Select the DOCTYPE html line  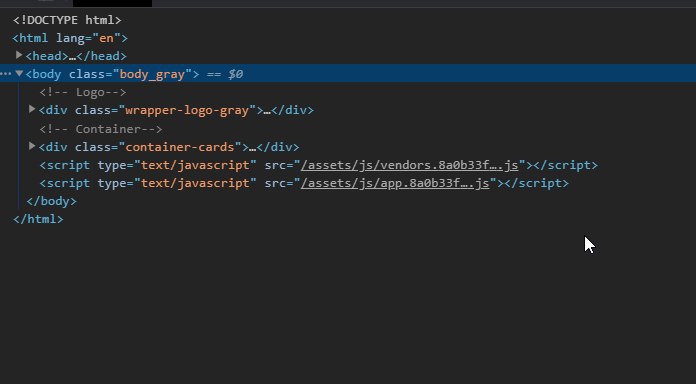(67, 20)
